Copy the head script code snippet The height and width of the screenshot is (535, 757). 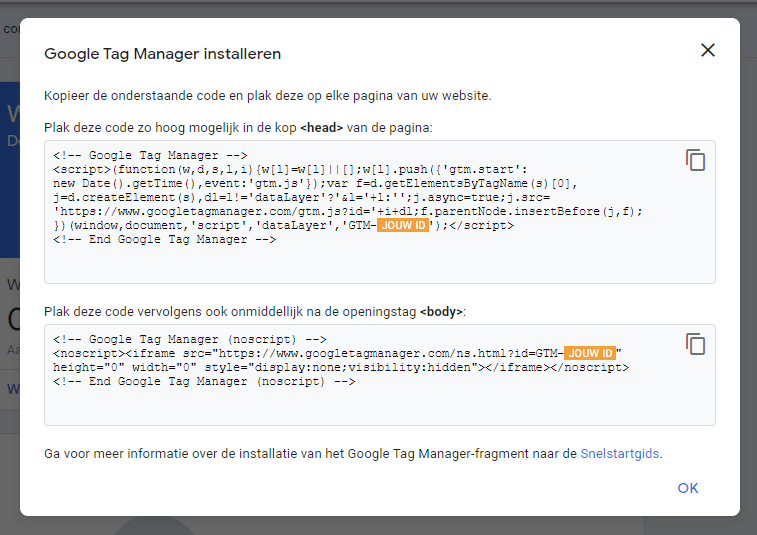tap(695, 160)
